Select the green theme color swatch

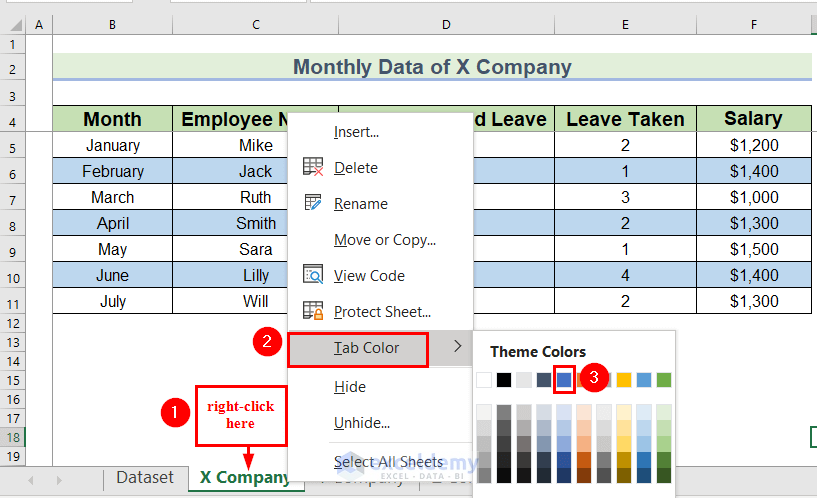(x=664, y=380)
